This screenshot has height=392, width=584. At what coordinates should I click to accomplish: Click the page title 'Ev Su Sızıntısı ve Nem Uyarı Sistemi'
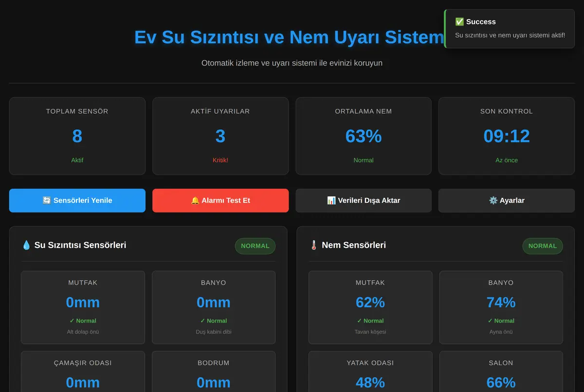pyautogui.click(x=289, y=37)
